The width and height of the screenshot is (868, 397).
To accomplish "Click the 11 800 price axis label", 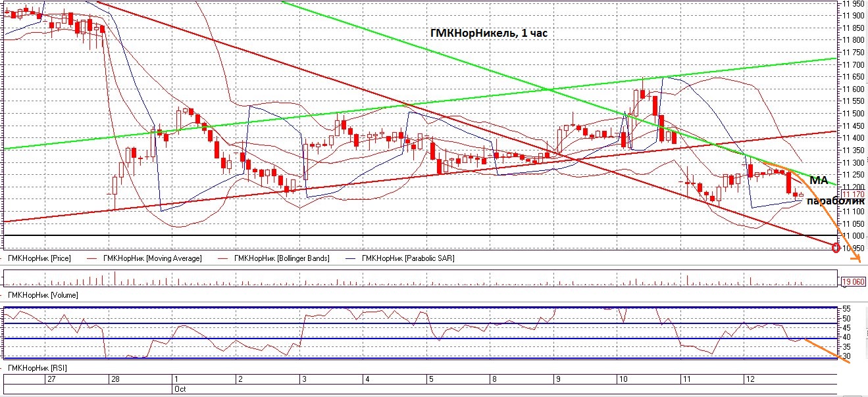I will pos(854,40).
